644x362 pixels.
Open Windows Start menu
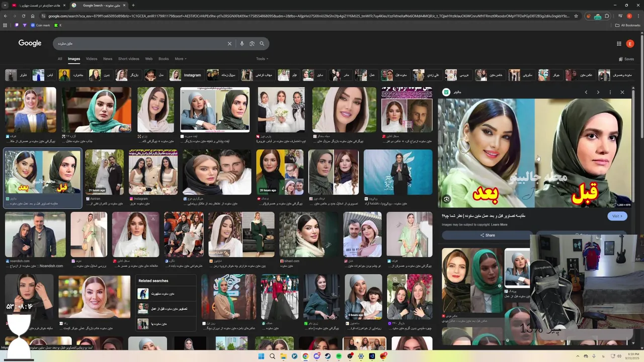point(261,356)
